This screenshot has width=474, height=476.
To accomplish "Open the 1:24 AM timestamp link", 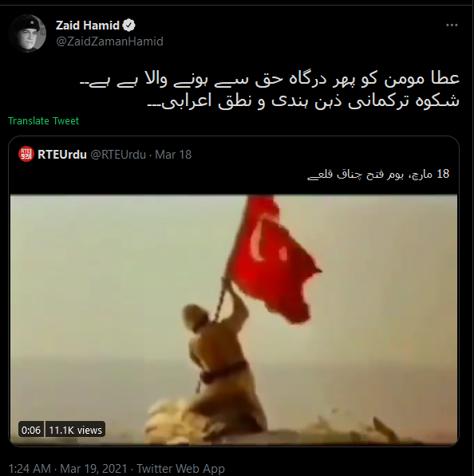I will (30, 468).
